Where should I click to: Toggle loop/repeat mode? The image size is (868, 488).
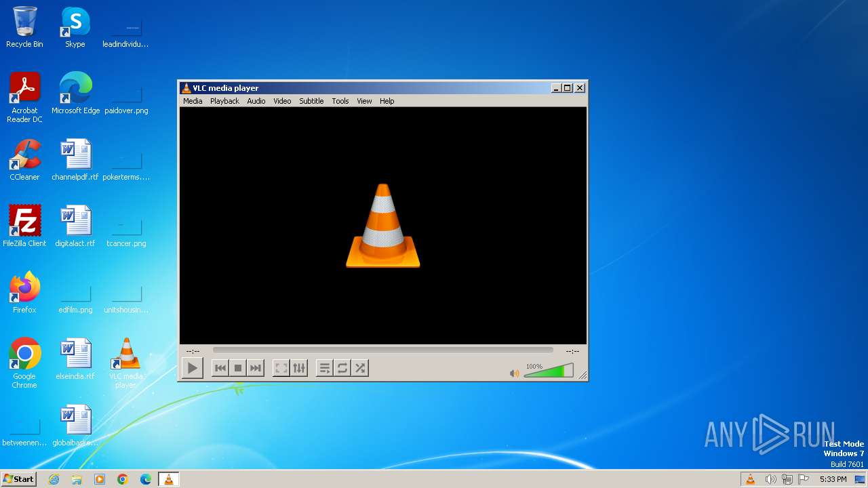[x=342, y=368]
